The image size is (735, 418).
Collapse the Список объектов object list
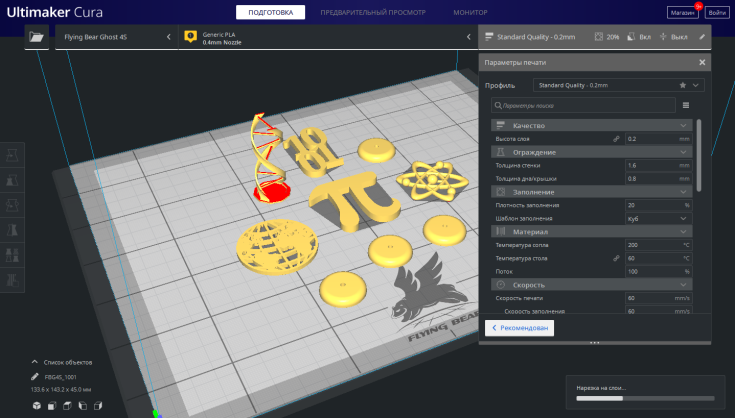click(x=35, y=361)
